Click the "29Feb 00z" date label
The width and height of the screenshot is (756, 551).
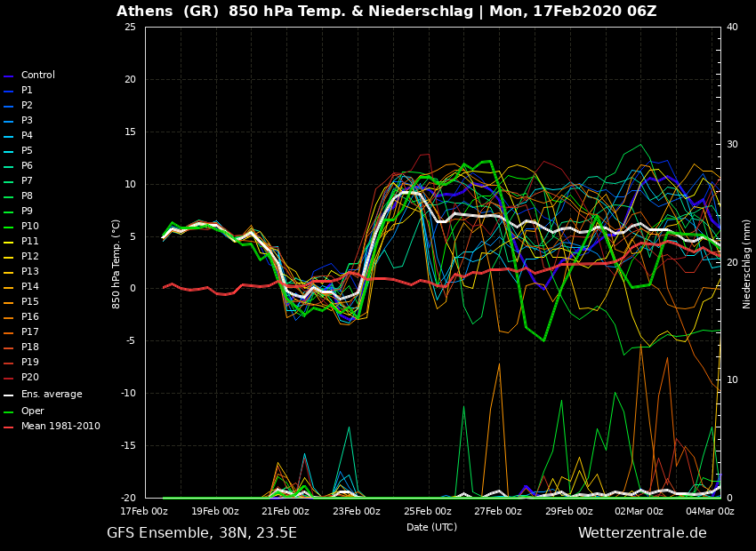(569, 512)
